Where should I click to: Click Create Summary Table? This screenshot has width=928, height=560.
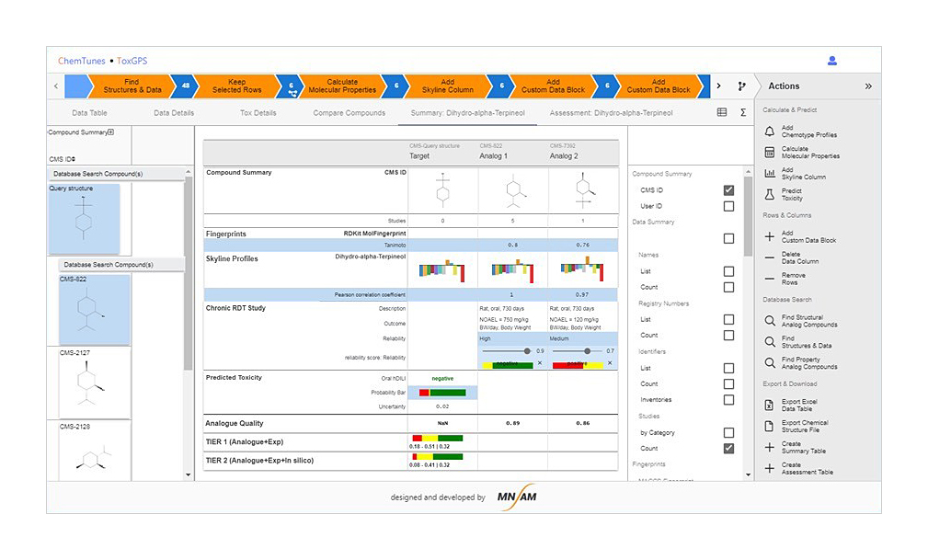(803, 448)
